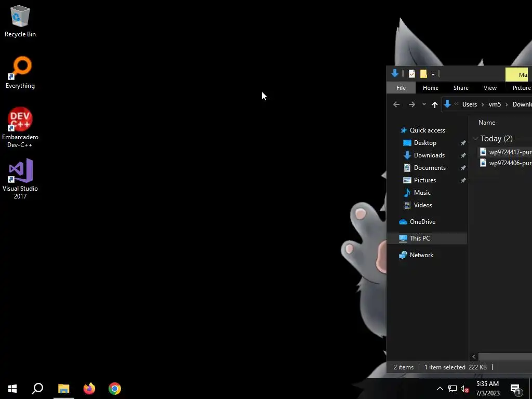532x399 pixels.
Task: Collapse the Today (2) group
Action: [x=476, y=138]
